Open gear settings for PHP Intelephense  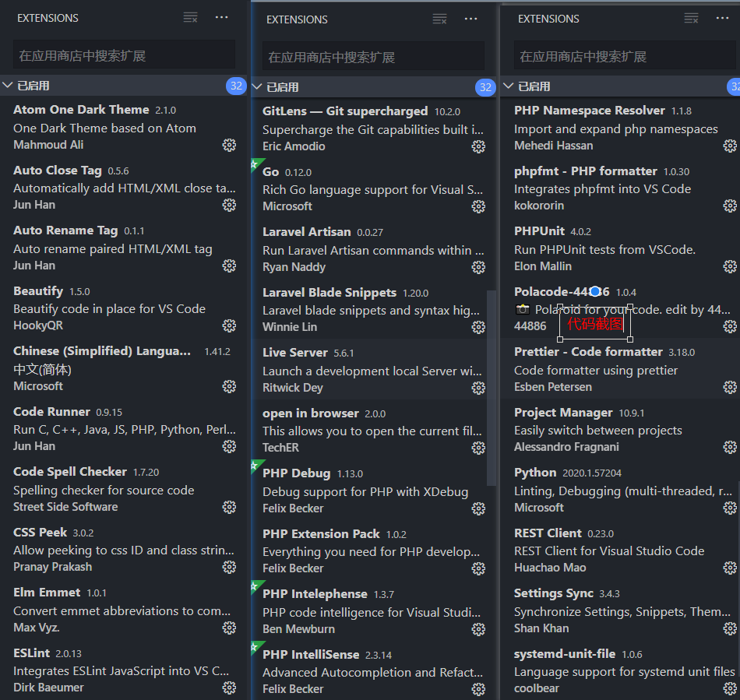tap(478, 629)
